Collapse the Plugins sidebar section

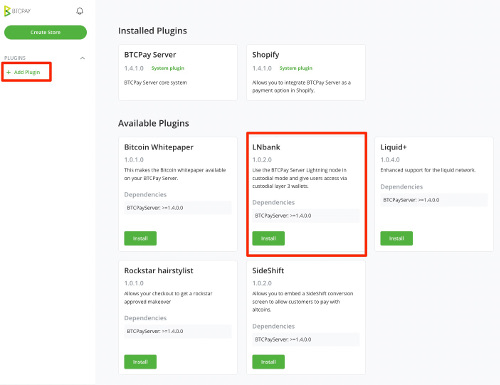(x=82, y=58)
